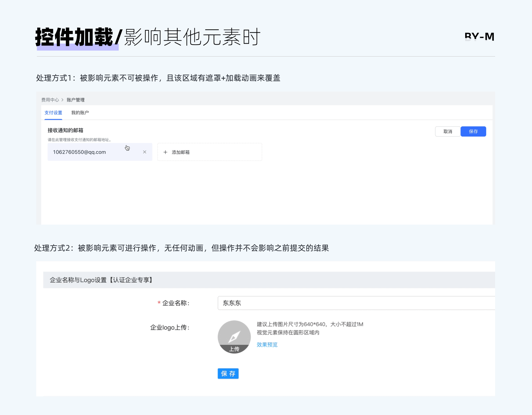Open the upload logo circle avatar

(234, 337)
